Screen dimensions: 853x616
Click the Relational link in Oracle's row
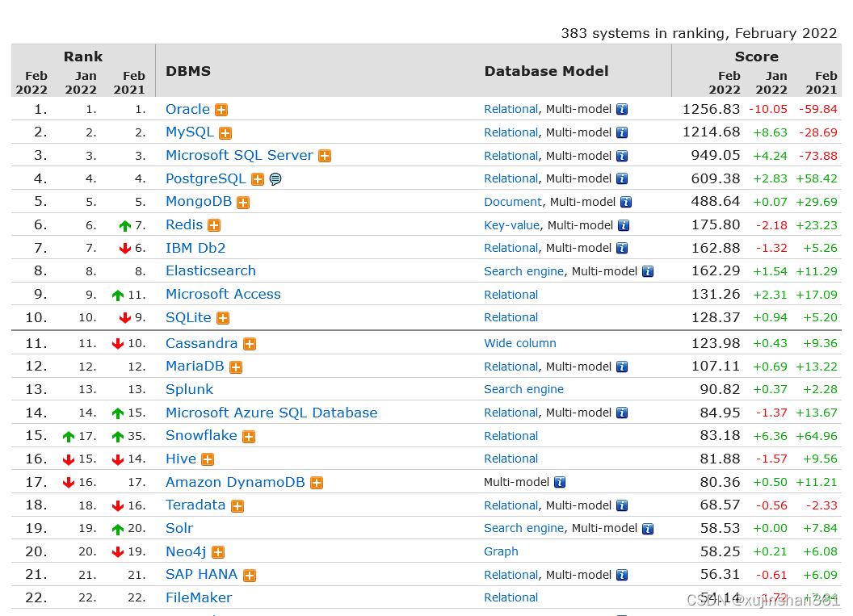click(x=511, y=109)
